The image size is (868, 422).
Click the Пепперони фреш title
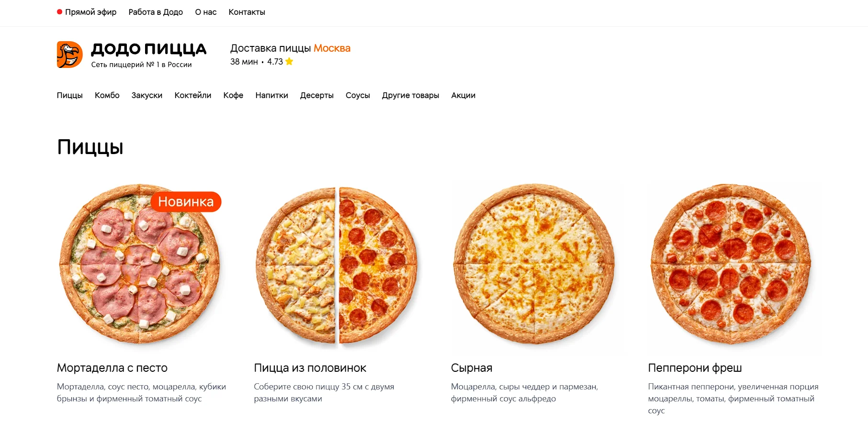coord(695,368)
